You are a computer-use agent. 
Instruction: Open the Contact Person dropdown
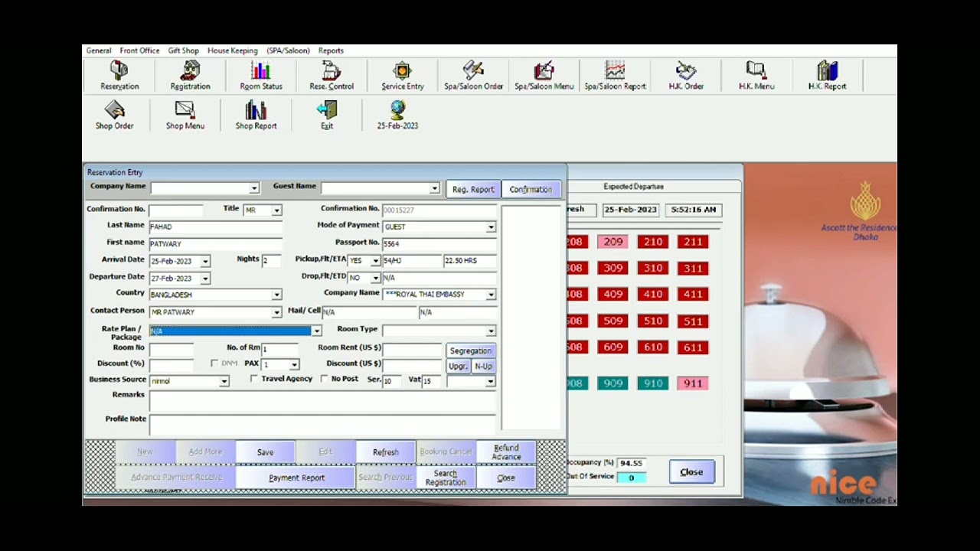click(x=276, y=312)
